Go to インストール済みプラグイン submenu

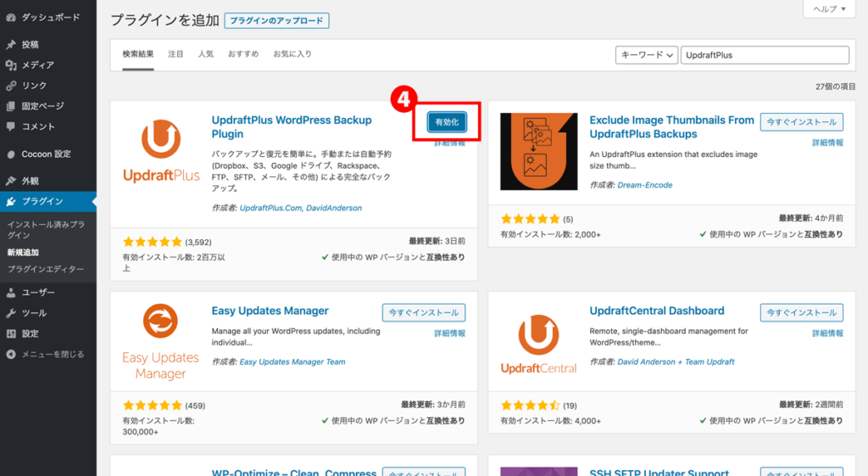(46, 230)
